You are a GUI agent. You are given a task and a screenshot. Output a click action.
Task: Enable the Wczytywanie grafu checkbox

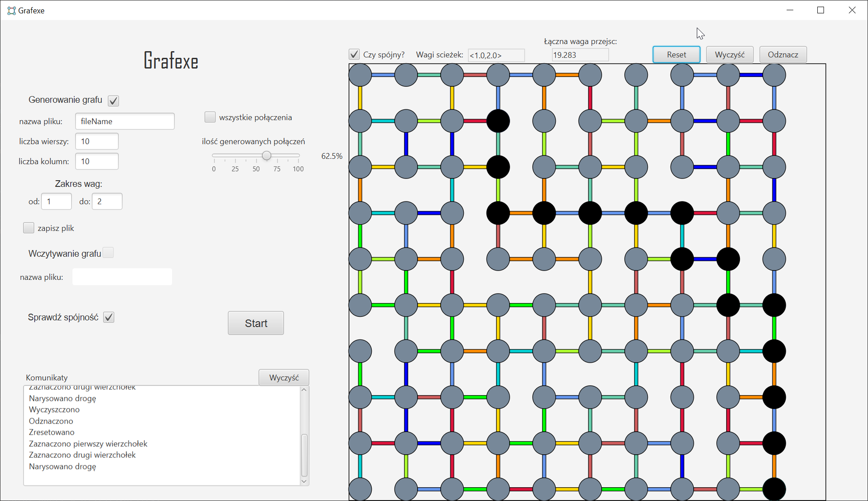tap(108, 252)
